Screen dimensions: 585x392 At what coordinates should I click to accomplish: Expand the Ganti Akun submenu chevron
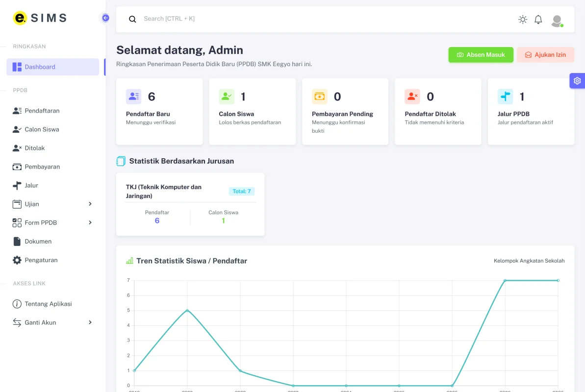click(90, 322)
